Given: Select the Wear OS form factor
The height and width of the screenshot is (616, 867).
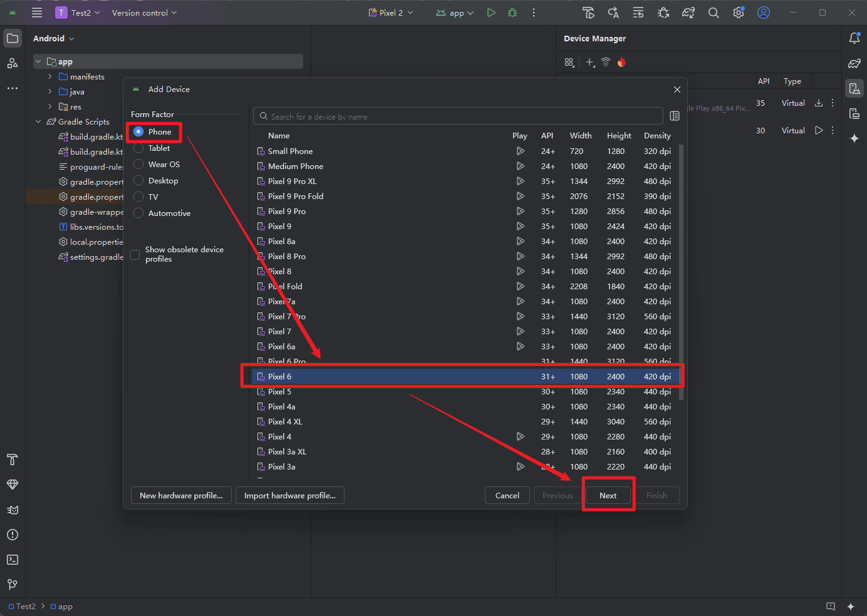Looking at the screenshot, I should tap(139, 165).
